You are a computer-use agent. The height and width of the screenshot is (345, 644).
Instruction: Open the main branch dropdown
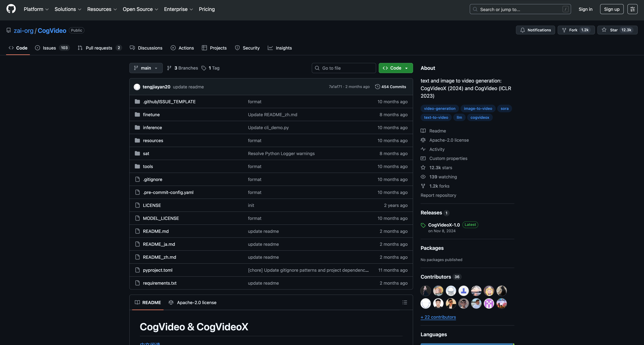(146, 68)
